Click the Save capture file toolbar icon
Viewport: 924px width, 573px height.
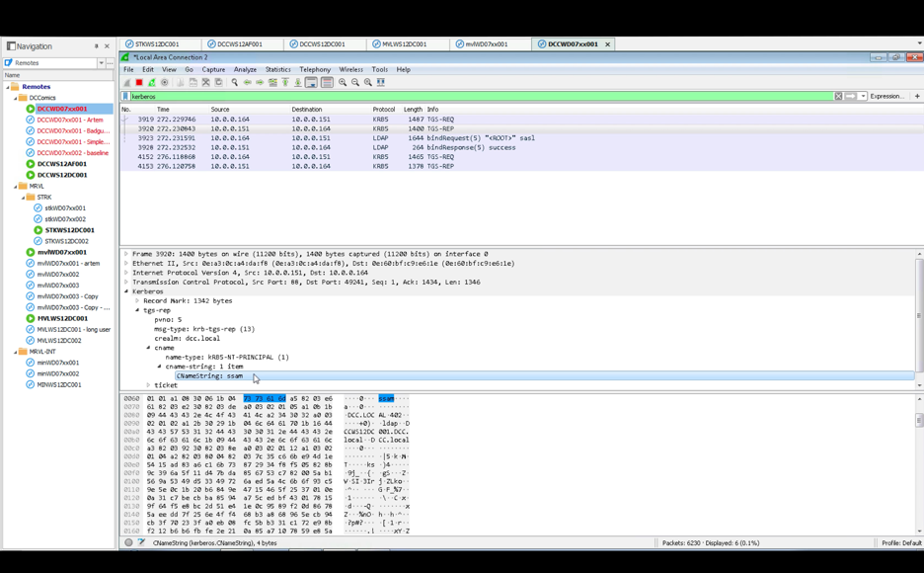pos(192,83)
